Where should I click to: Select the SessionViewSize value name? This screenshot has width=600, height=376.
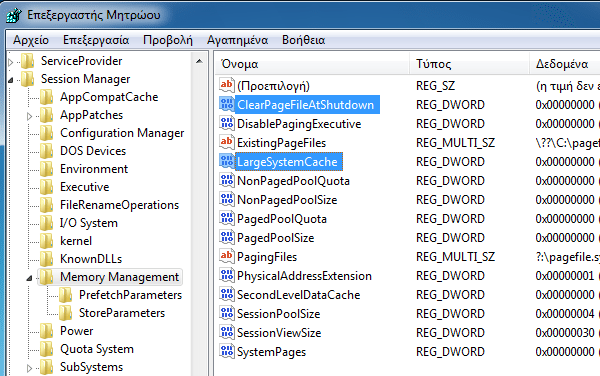[279, 333]
